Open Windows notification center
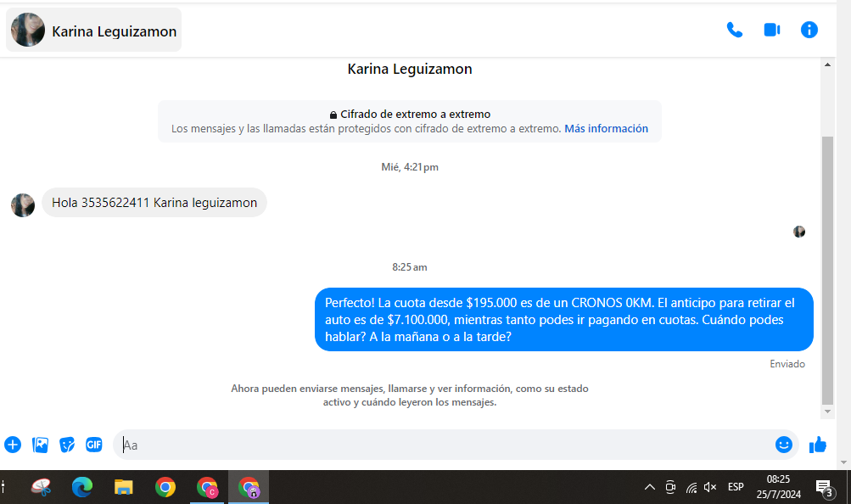This screenshot has height=504, width=851. tap(823, 487)
